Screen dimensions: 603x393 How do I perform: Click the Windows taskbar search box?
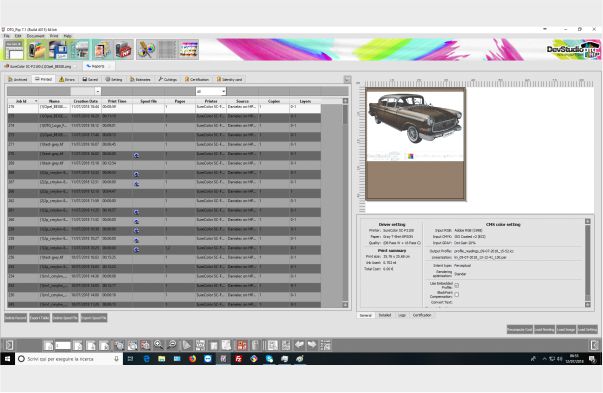point(69,359)
